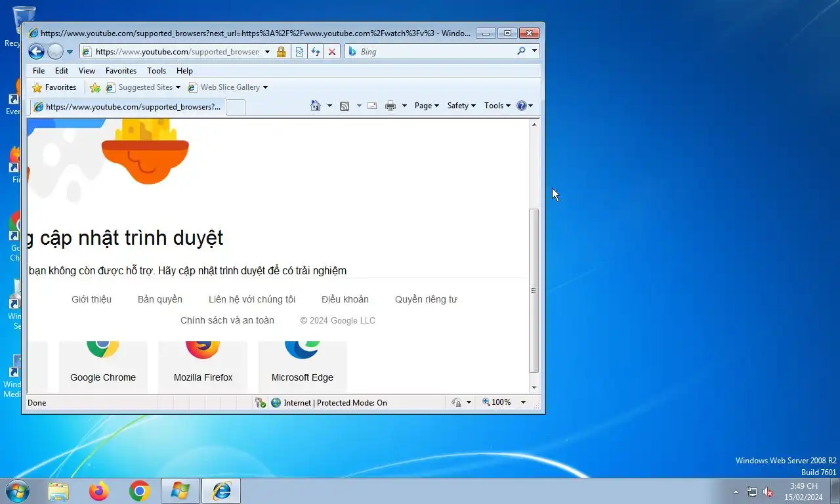This screenshot has height=504, width=840.
Task: Open the Giới thiệu footer link
Action: 91,299
